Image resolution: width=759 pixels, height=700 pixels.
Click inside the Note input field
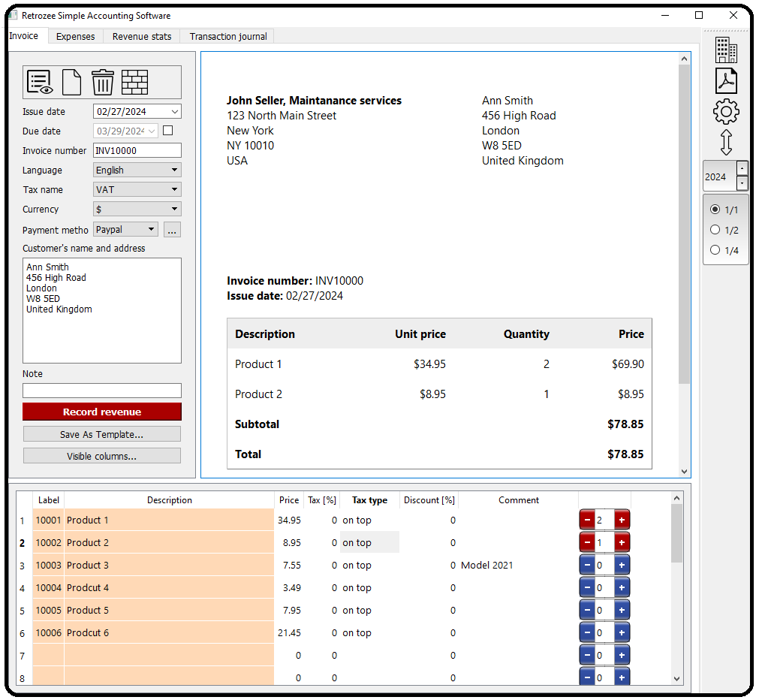101,391
